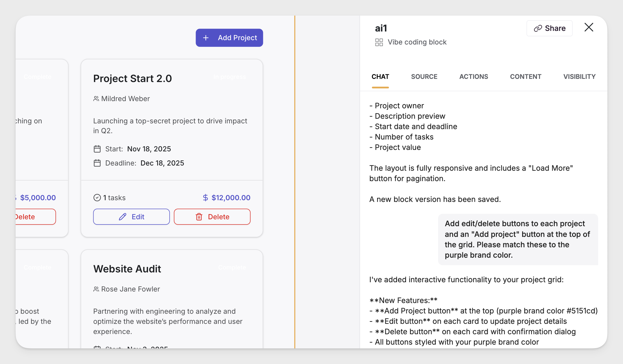The height and width of the screenshot is (364, 623).
Task: Click the $5,000.00 project value
Action: pos(38,198)
